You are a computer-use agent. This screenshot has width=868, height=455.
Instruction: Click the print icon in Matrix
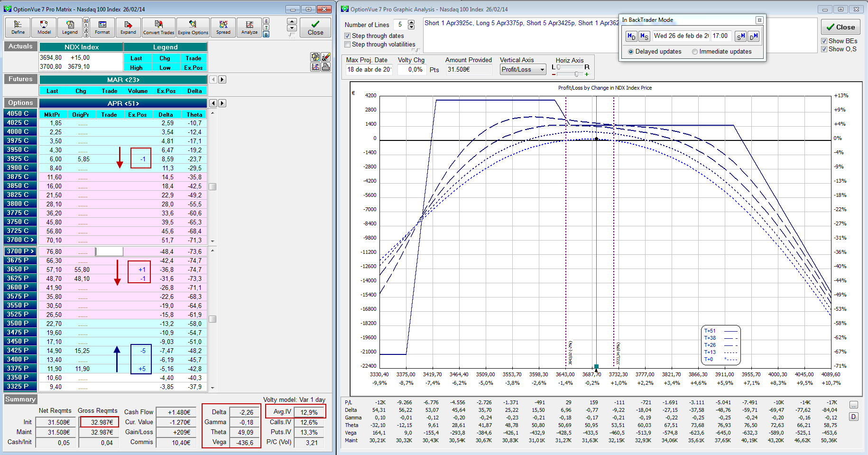326,67
